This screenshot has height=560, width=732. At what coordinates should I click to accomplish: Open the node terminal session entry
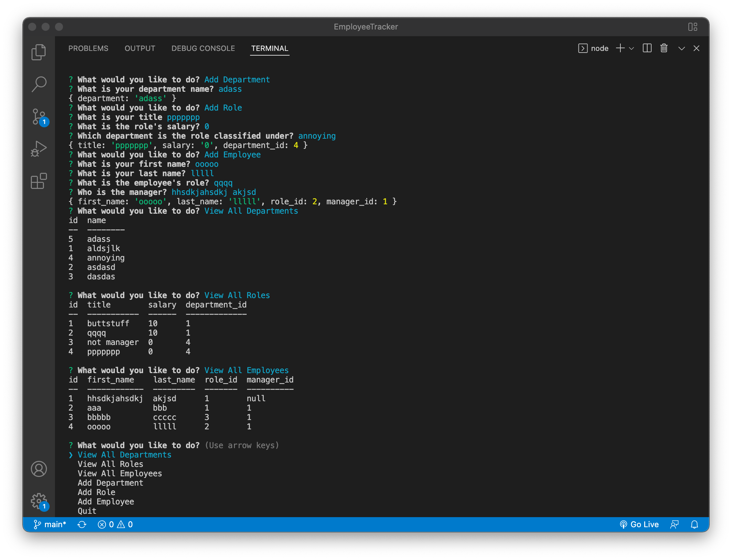click(594, 48)
